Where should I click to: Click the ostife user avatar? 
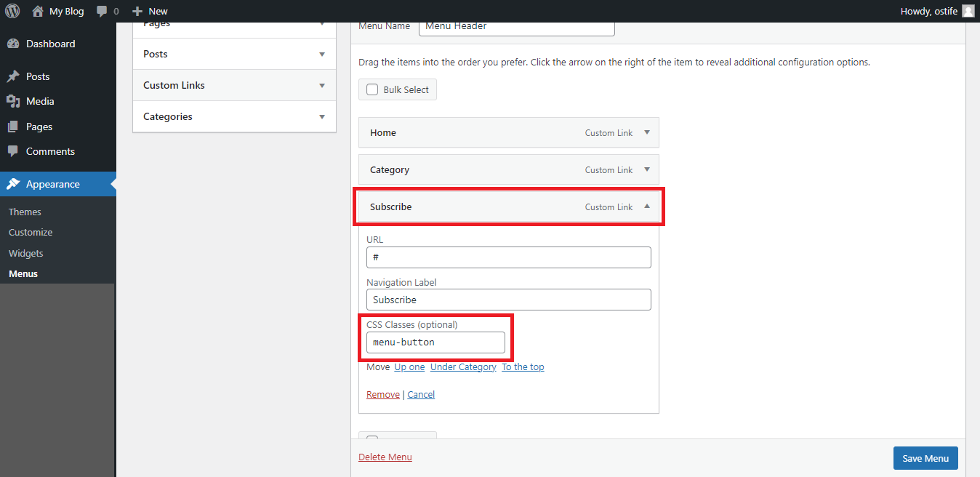(968, 11)
